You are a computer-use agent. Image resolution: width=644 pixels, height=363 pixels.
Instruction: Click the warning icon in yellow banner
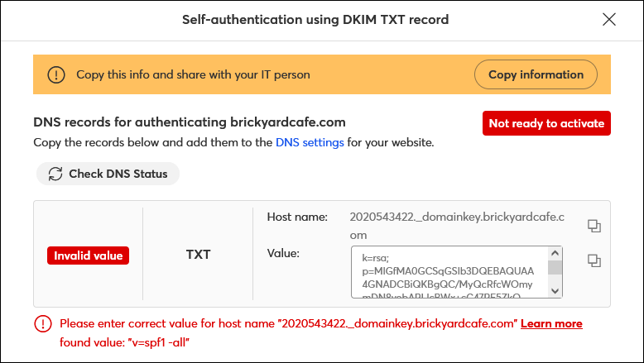coord(56,74)
